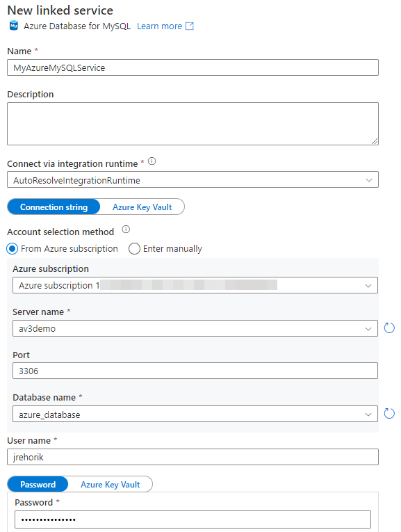Expand the integration runtime dropdown
The width and height of the screenshot is (401, 532).
[193, 180]
